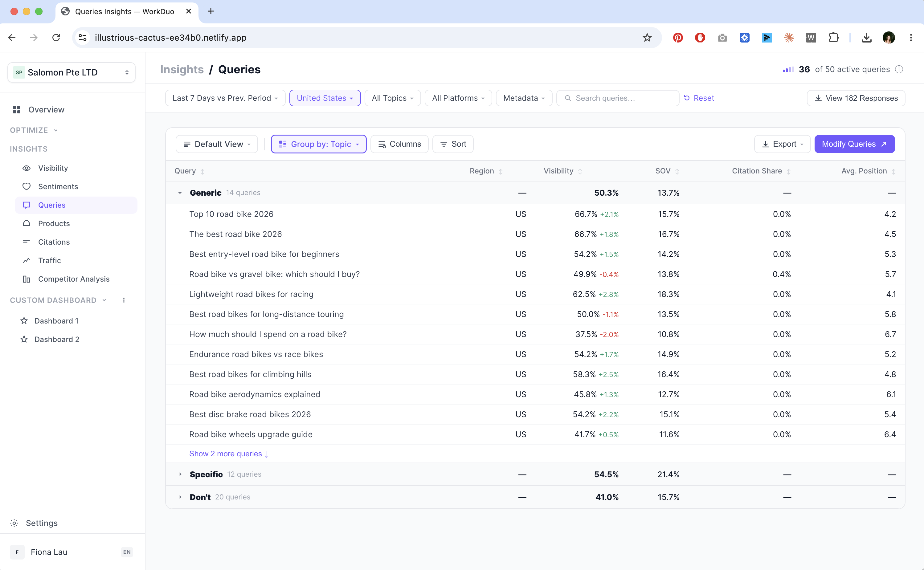Click the gray W extension icon

811,38
